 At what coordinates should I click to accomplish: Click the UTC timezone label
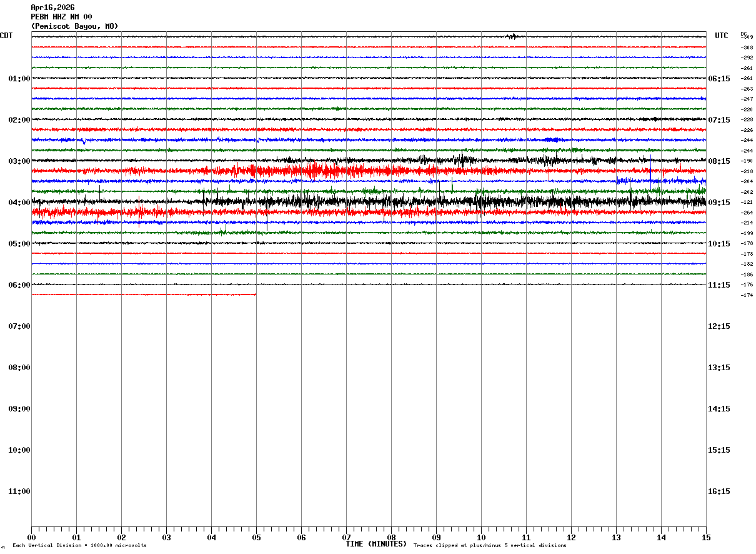(x=722, y=36)
